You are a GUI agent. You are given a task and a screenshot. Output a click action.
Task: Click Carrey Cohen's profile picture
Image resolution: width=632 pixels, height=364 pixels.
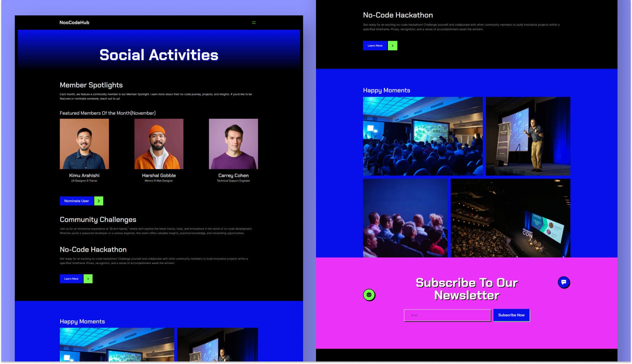pyautogui.click(x=233, y=144)
